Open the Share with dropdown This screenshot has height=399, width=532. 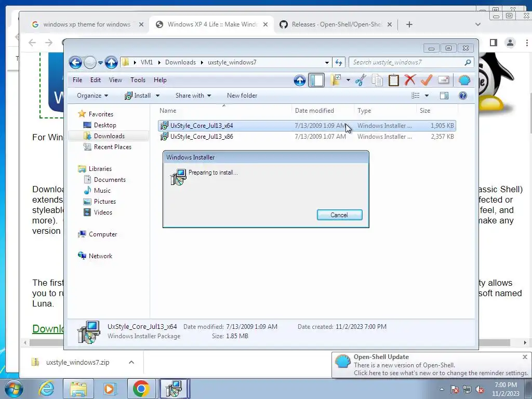[x=193, y=96]
